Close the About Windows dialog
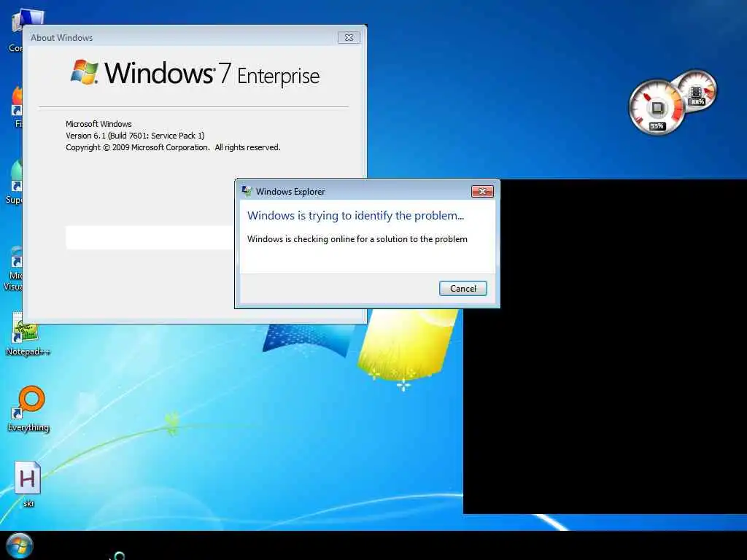The height and width of the screenshot is (560, 747). [349, 38]
